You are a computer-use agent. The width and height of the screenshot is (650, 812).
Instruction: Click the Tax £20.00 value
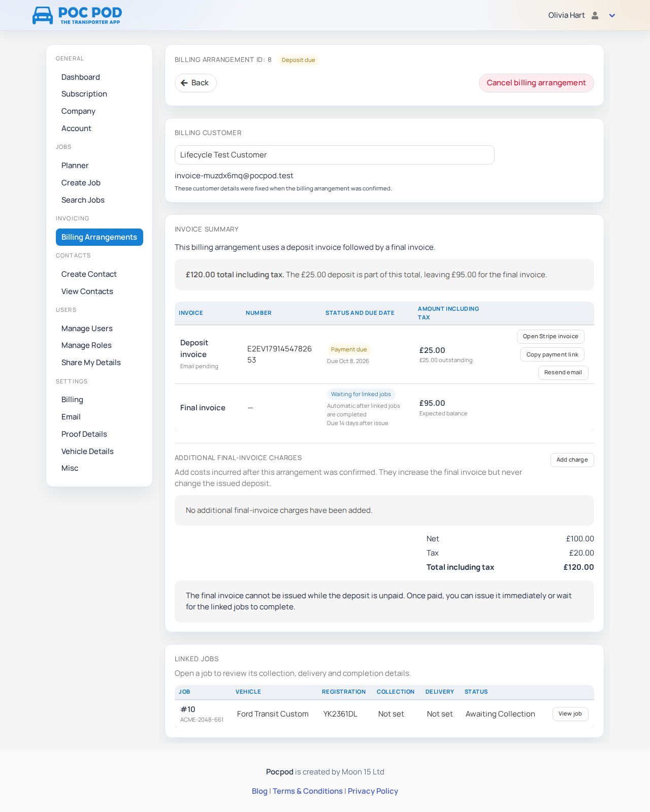(581, 553)
